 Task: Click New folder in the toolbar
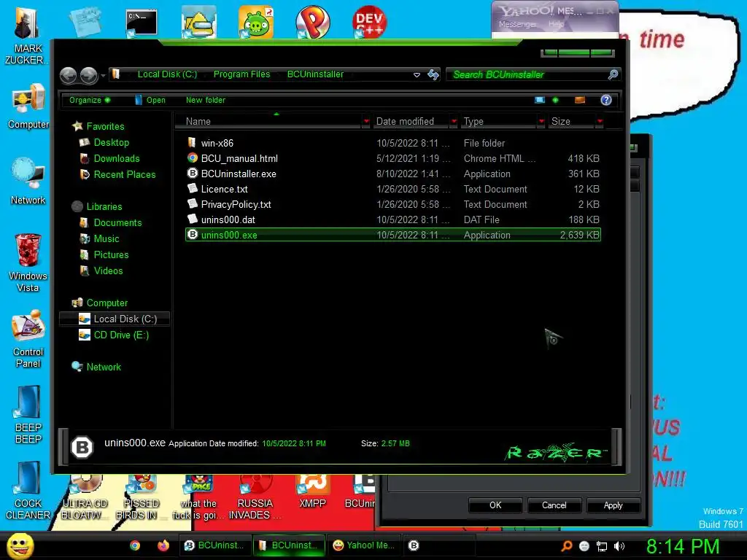click(205, 100)
